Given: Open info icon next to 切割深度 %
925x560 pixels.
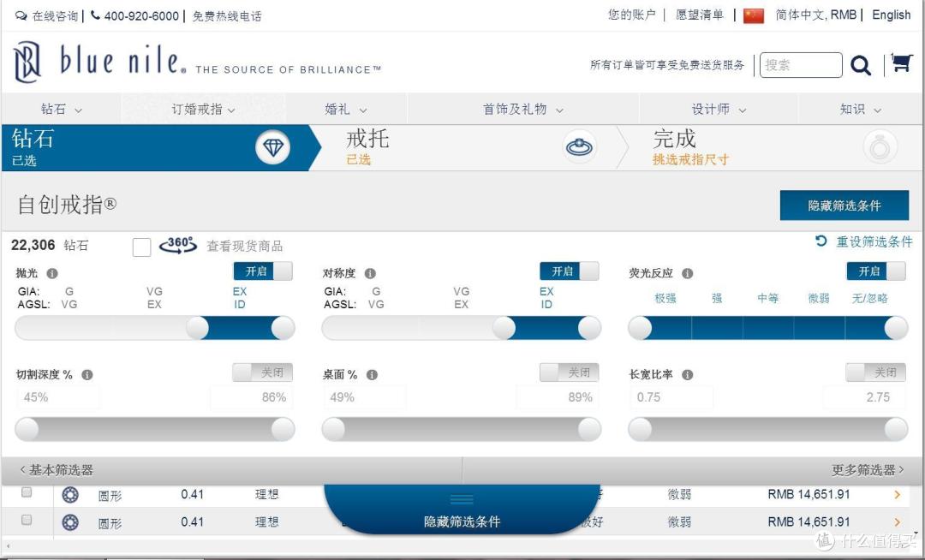Looking at the screenshot, I should coord(87,375).
